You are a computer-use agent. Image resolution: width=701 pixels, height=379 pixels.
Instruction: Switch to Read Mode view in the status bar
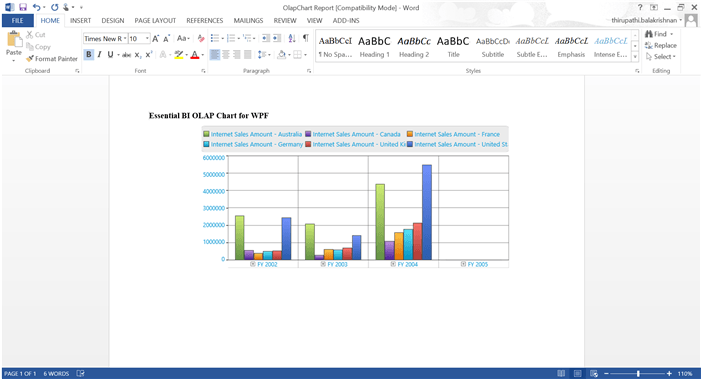(561, 374)
